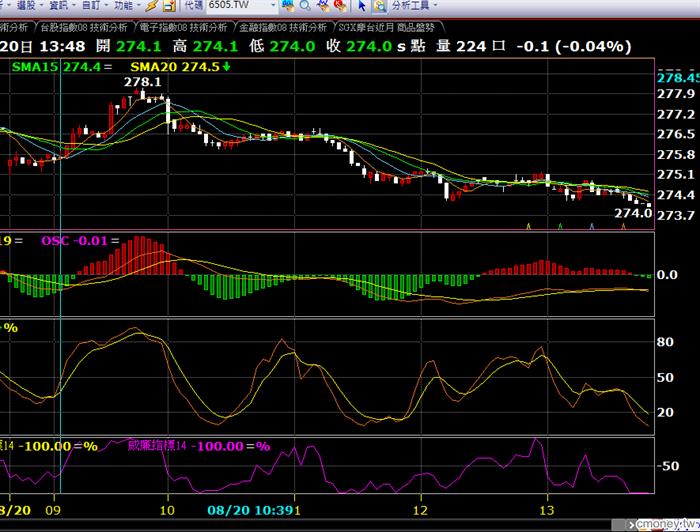Click the 低 274.0 low price readout

[x=282, y=46]
